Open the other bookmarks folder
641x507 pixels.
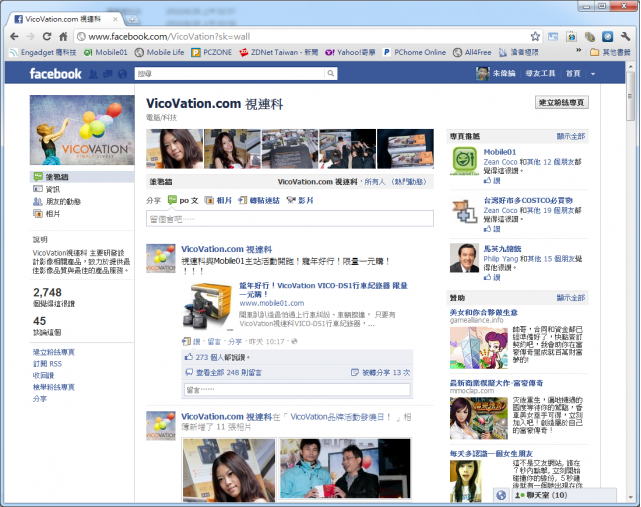[x=610, y=52]
